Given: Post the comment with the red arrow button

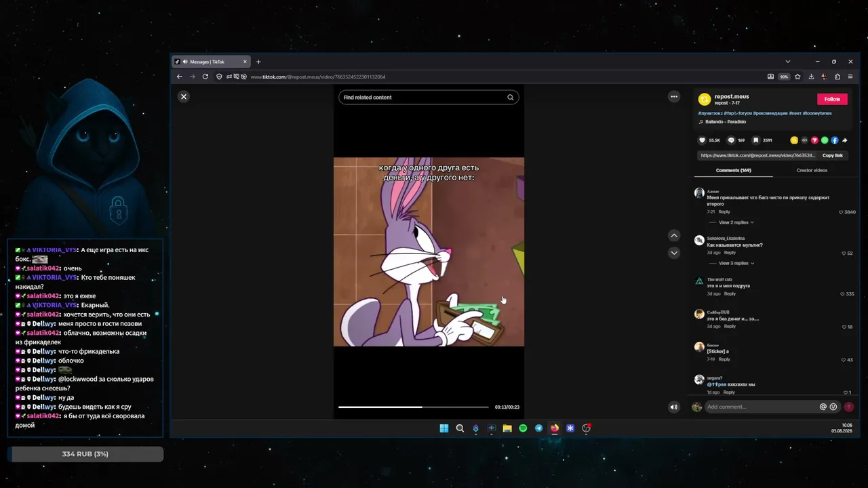Looking at the screenshot, I should click(848, 407).
